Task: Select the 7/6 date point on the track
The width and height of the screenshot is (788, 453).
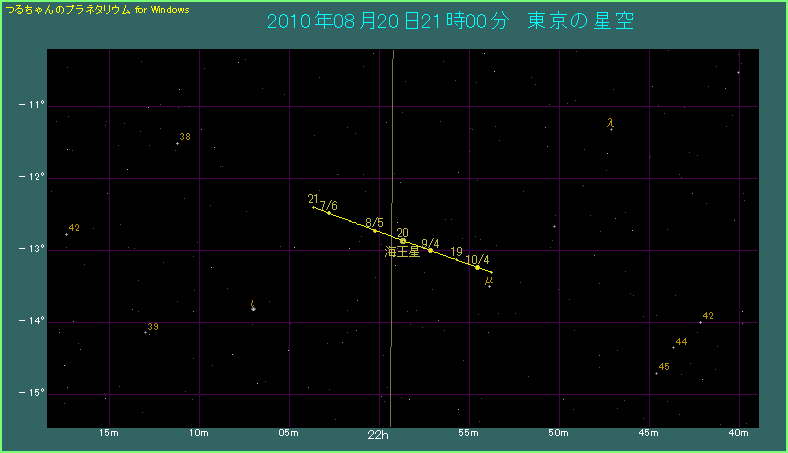Action: 329,213
